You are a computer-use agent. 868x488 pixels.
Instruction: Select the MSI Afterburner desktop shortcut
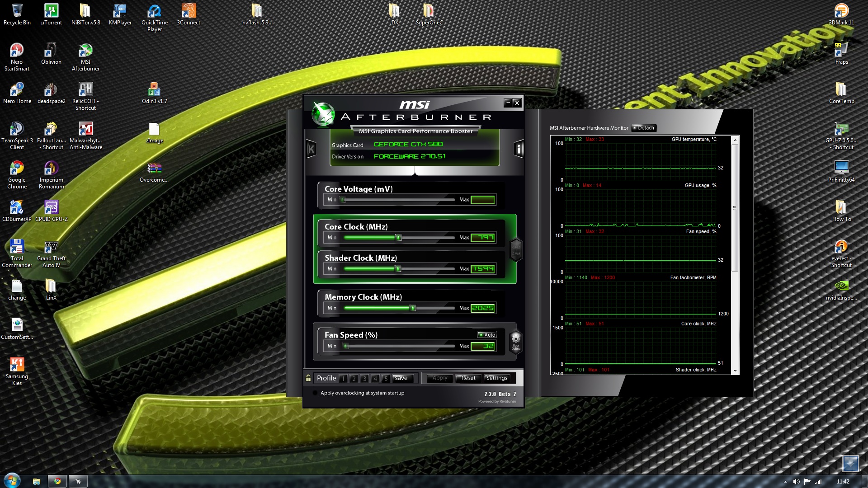tap(85, 57)
